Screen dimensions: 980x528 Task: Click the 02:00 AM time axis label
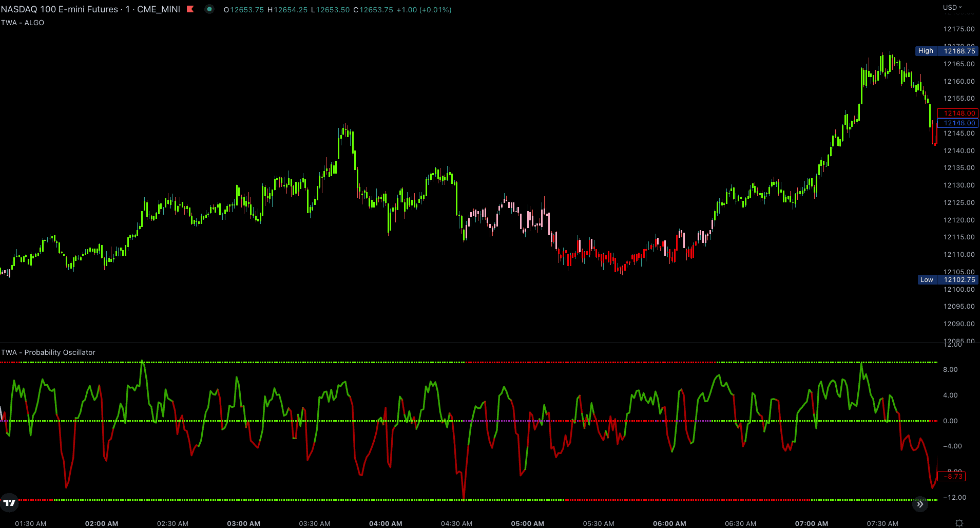(102, 523)
